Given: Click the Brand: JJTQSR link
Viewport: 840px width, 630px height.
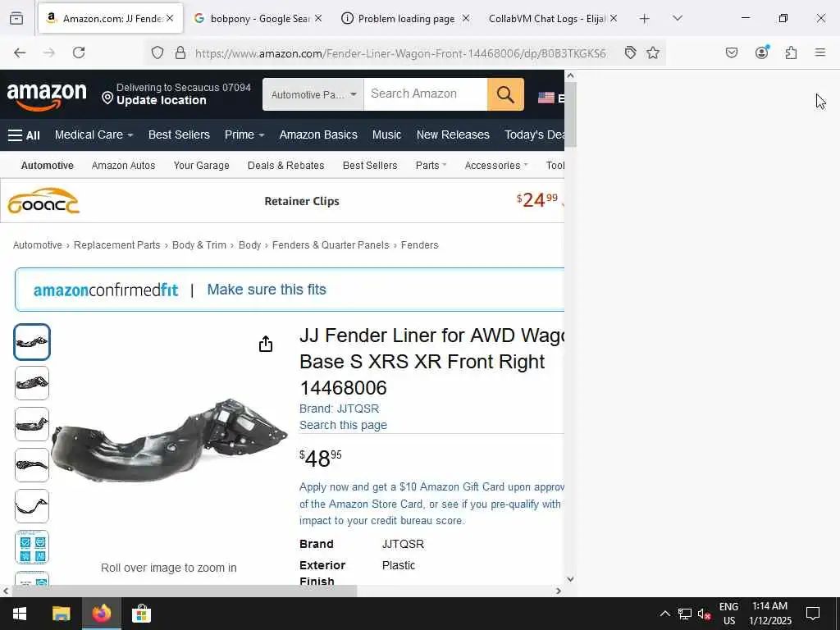Looking at the screenshot, I should tap(339, 409).
